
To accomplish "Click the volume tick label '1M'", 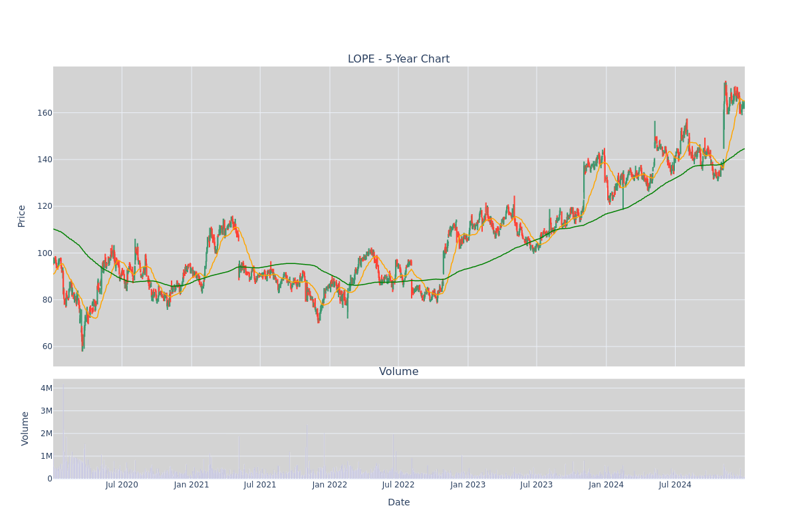I will click(47, 456).
